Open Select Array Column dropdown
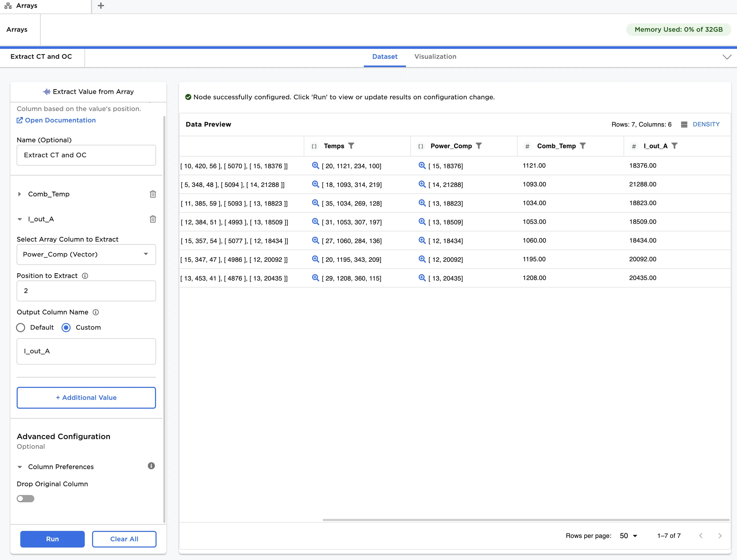Screen dimensions: 737x560 click(x=86, y=254)
